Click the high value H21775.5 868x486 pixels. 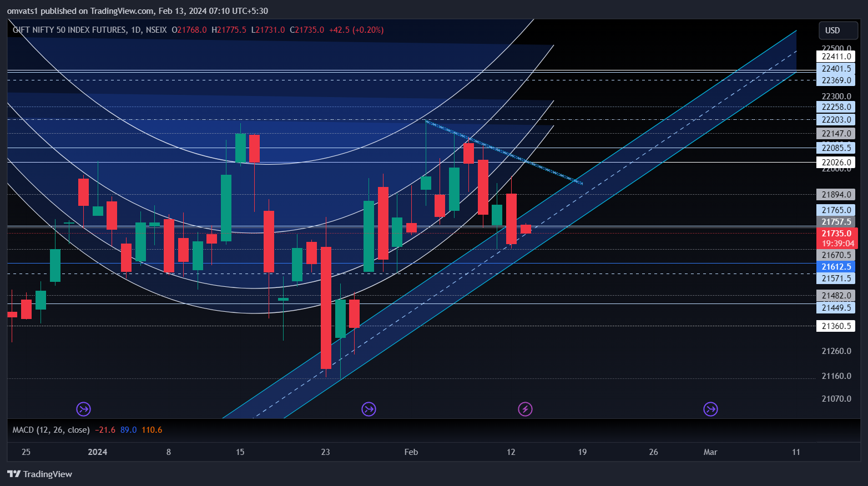coord(229,30)
